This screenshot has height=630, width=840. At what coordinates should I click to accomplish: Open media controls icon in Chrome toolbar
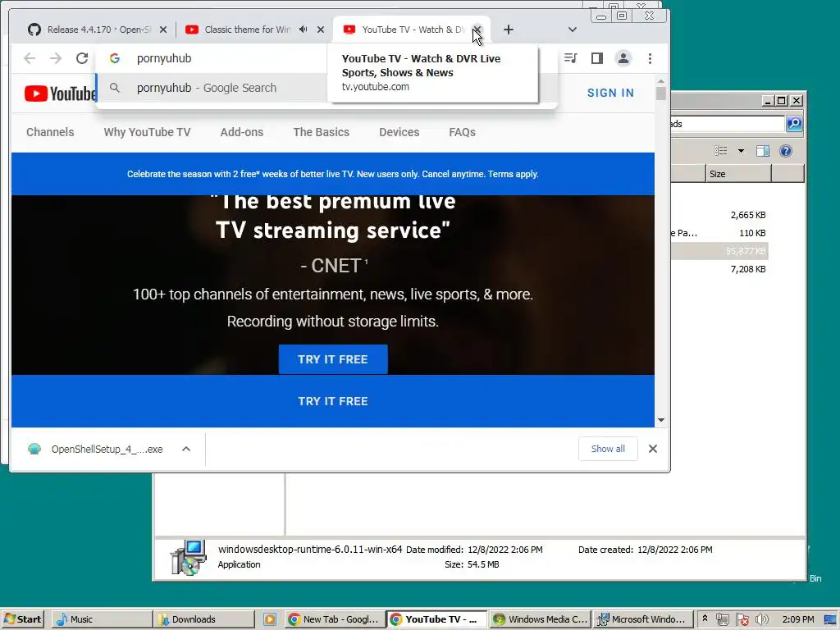pos(571,58)
